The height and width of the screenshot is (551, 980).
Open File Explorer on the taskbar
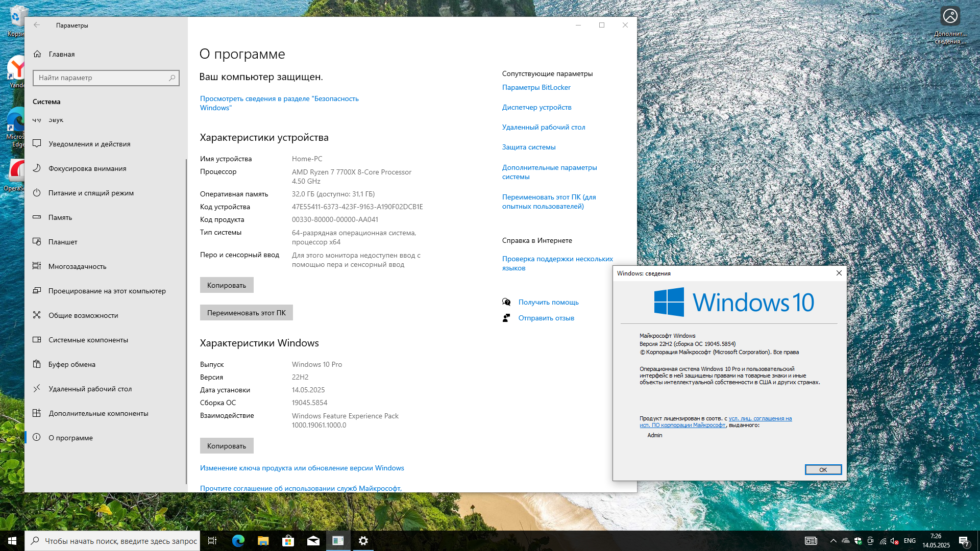pyautogui.click(x=263, y=541)
